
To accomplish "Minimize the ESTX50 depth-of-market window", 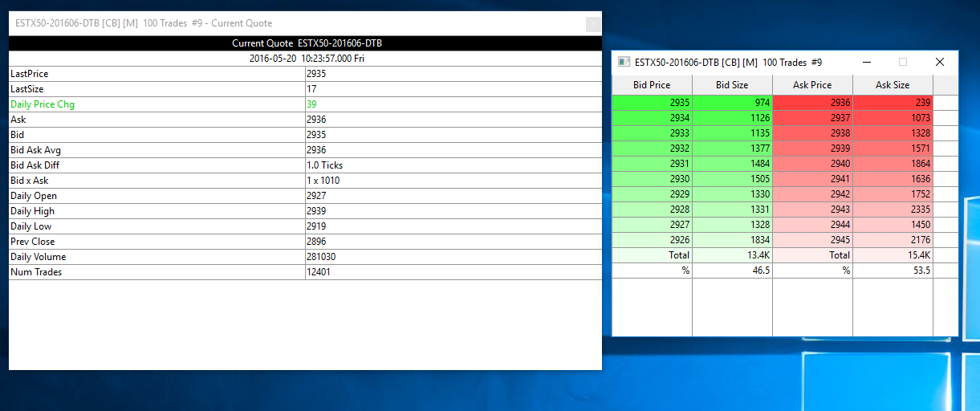I will point(866,62).
